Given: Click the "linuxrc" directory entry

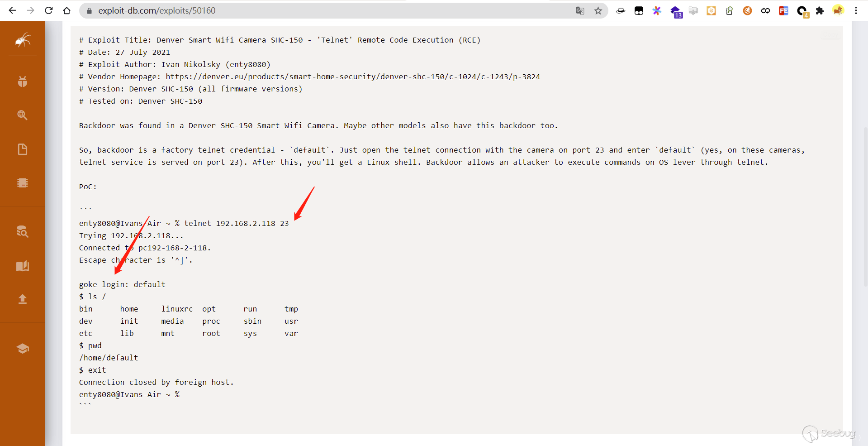Looking at the screenshot, I should pos(177,309).
